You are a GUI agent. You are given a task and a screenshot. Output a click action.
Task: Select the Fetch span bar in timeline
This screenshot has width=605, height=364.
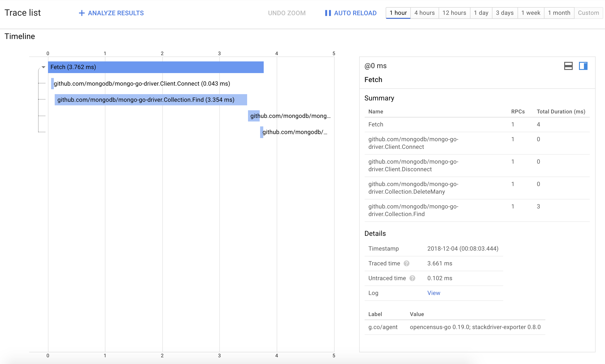point(156,67)
